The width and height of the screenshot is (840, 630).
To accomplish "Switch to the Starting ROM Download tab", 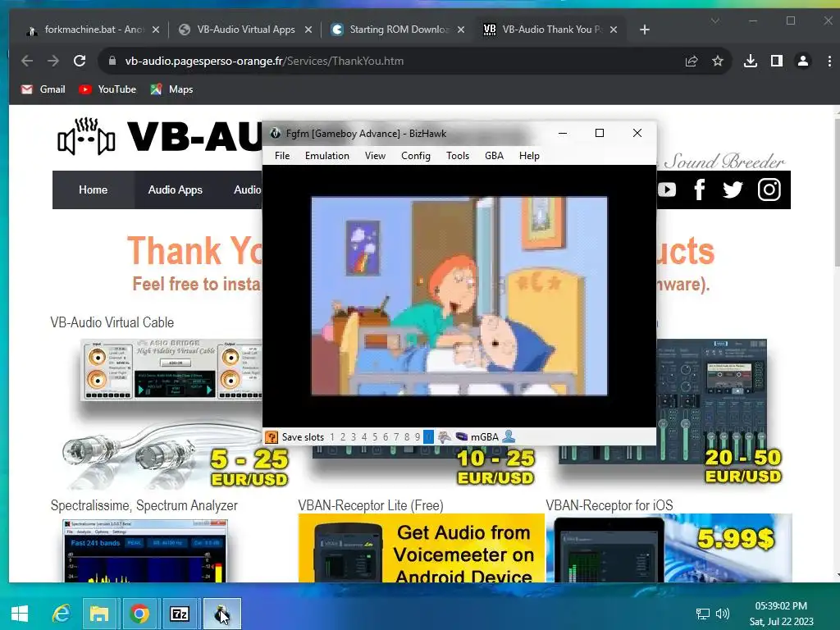I will click(399, 30).
